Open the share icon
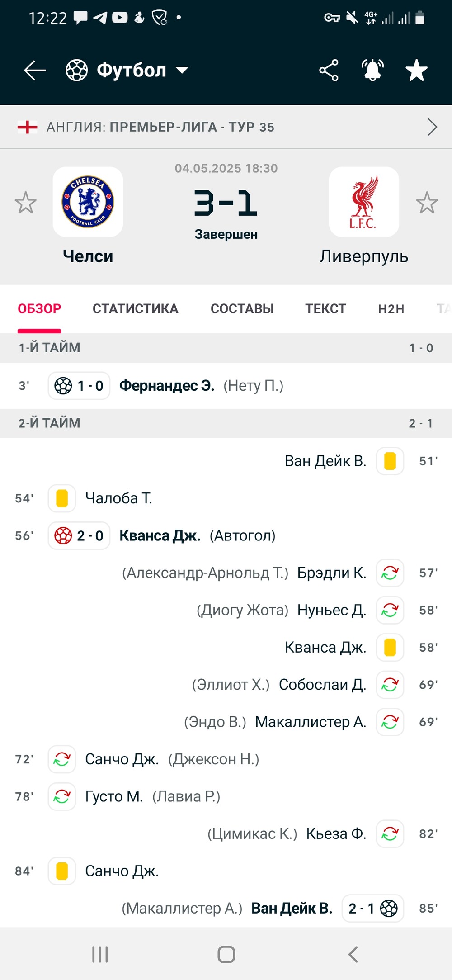The image size is (452, 980). coord(329,71)
